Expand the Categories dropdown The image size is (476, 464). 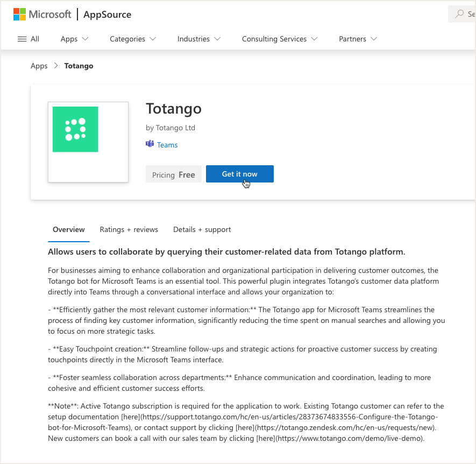133,39
